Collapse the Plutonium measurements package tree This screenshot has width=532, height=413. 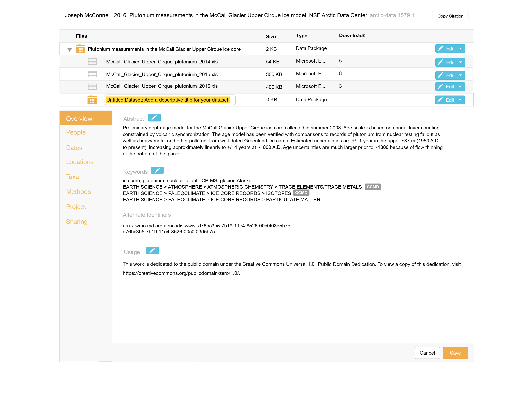[x=69, y=49]
